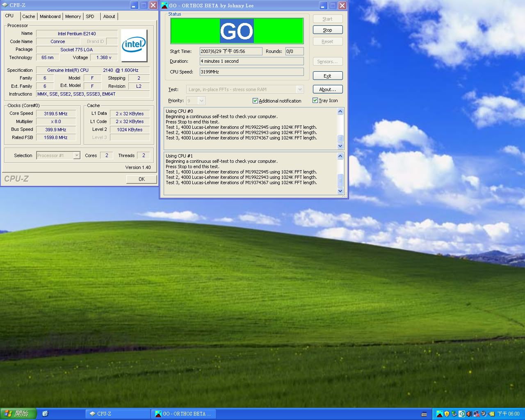The image size is (525, 420).
Task: Close the CPU-Z window
Action: coord(153,5)
